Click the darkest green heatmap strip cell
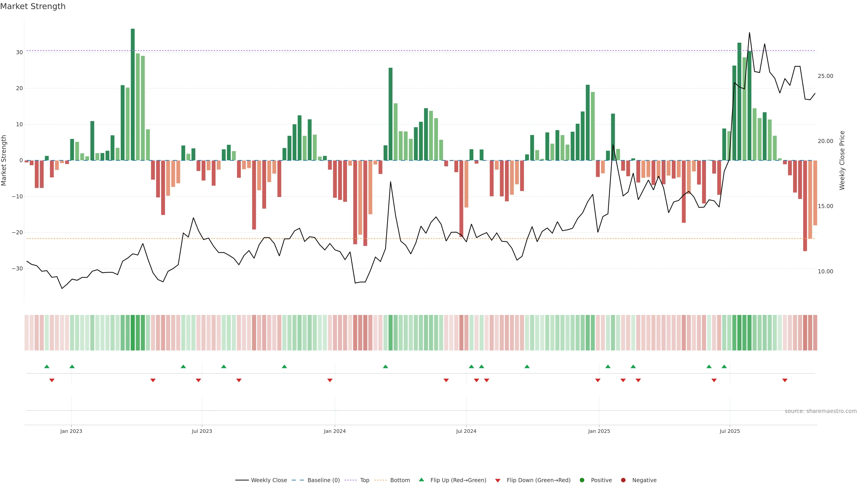 (133, 333)
